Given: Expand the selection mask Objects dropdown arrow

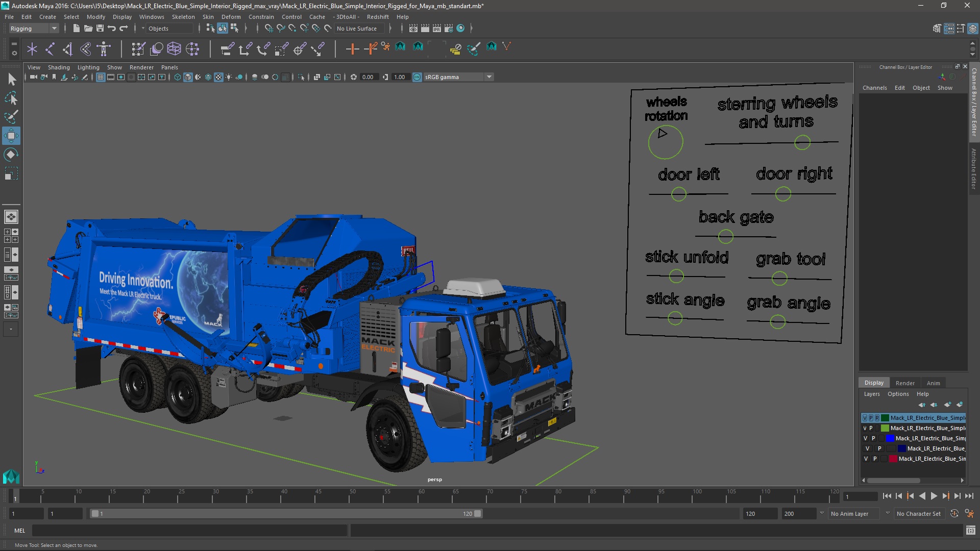Looking at the screenshot, I should click(x=143, y=29).
